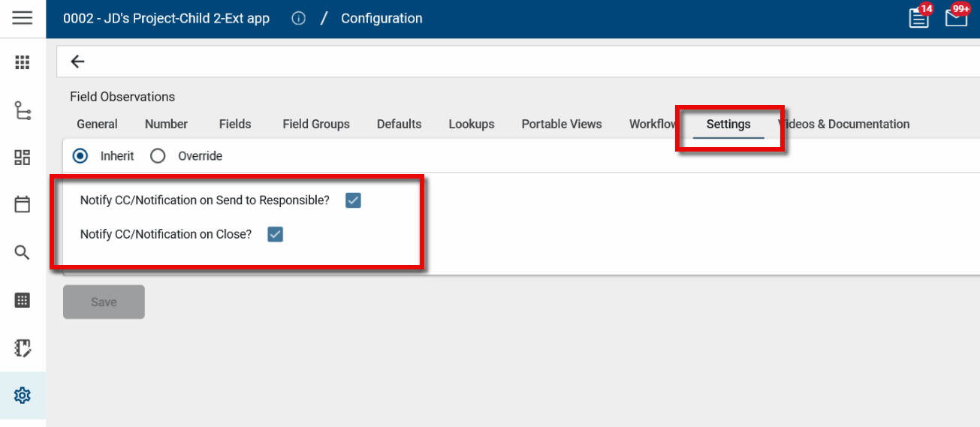The height and width of the screenshot is (427, 980).
Task: Uncheck Notify CC/Notification on Send to Responsible
Action: (353, 200)
